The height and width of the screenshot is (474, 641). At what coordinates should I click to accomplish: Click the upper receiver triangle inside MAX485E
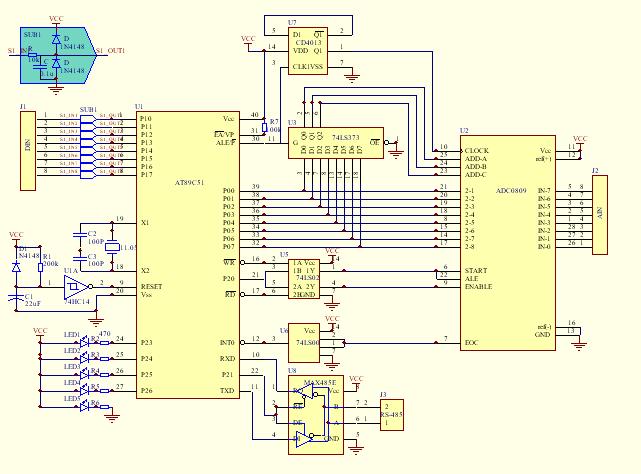tap(306, 392)
